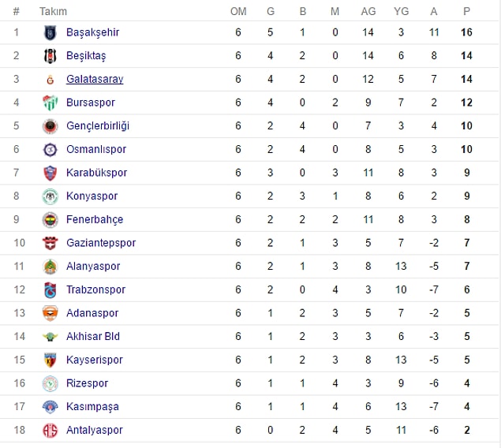Click the Antalyaspor red logo
Viewport: 501px width, 448px height.
pyautogui.click(x=50, y=430)
